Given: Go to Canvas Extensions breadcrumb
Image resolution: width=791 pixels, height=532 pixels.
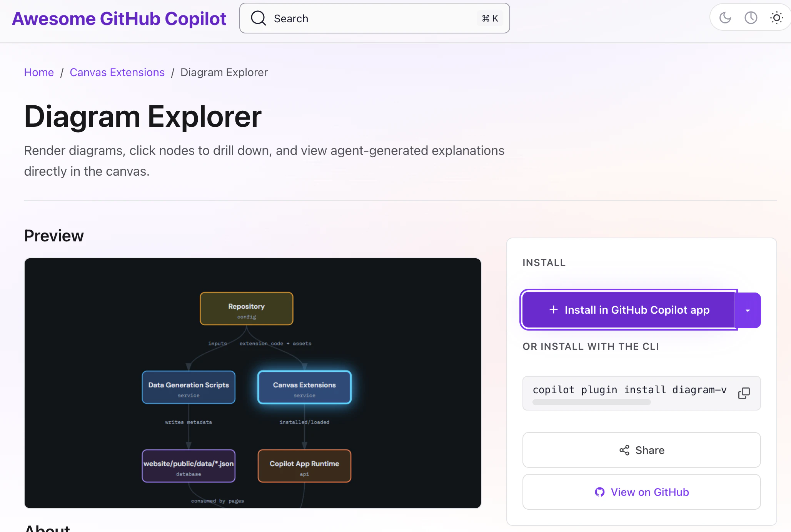Looking at the screenshot, I should tap(117, 72).
